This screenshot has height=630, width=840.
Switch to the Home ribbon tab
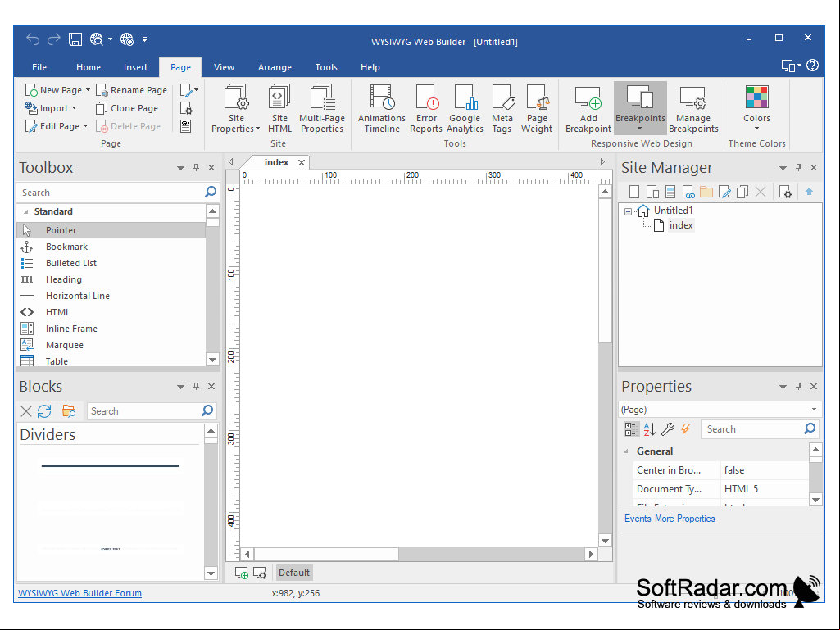89,67
